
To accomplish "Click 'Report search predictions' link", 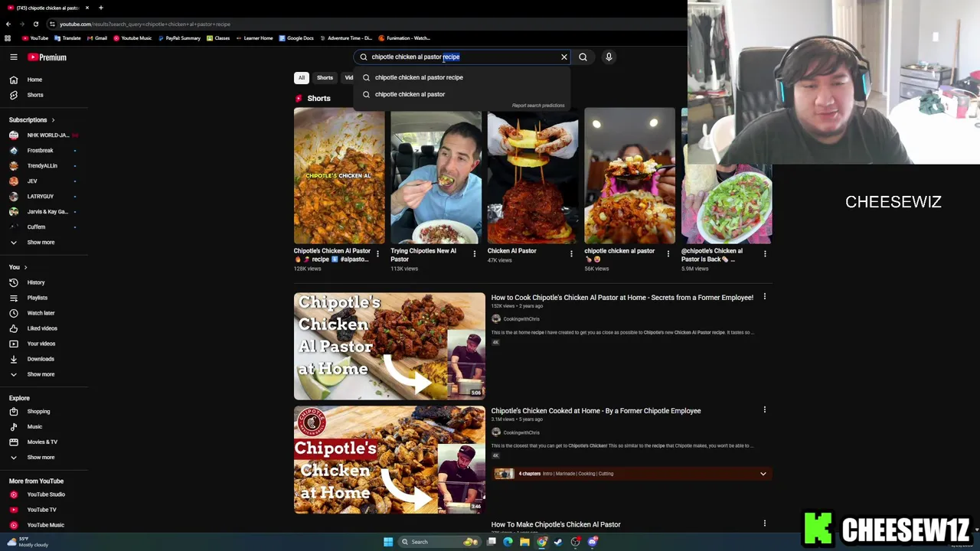I will click(538, 106).
